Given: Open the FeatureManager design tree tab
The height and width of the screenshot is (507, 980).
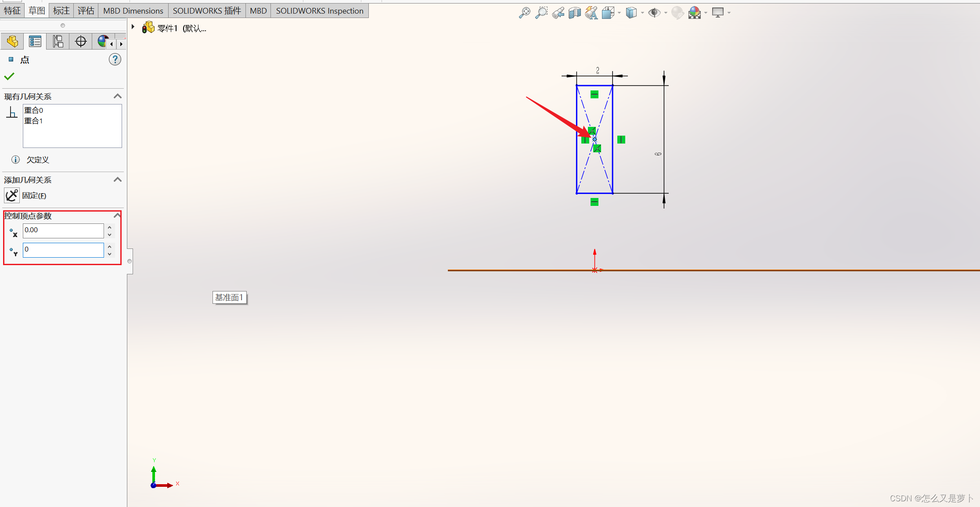Looking at the screenshot, I should [12, 41].
